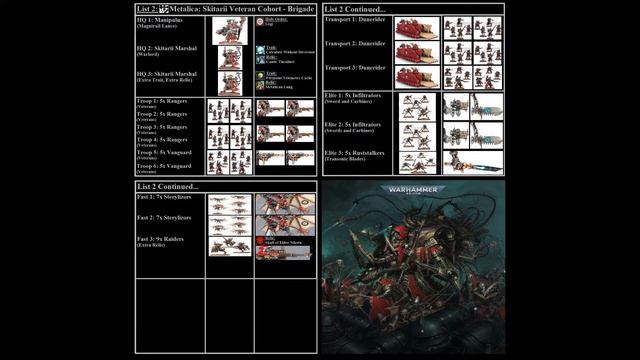Click the Sterylizor artwork beside Fast 1
The image size is (640, 360).
285,204
